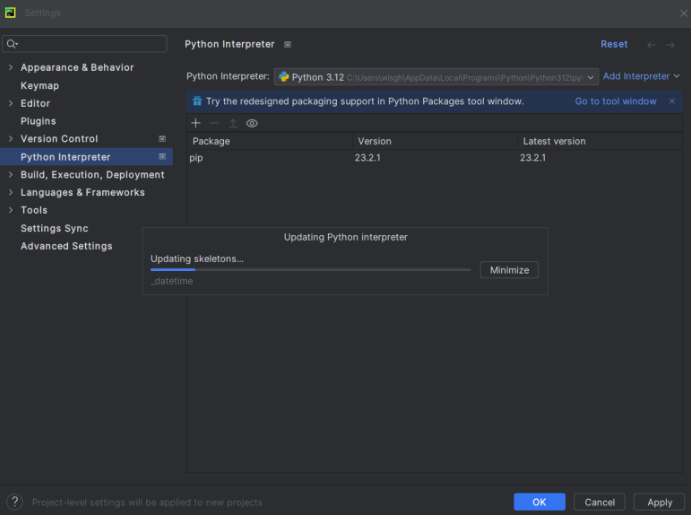Dismiss the packaging support banner
The image size is (691, 515).
tap(672, 101)
